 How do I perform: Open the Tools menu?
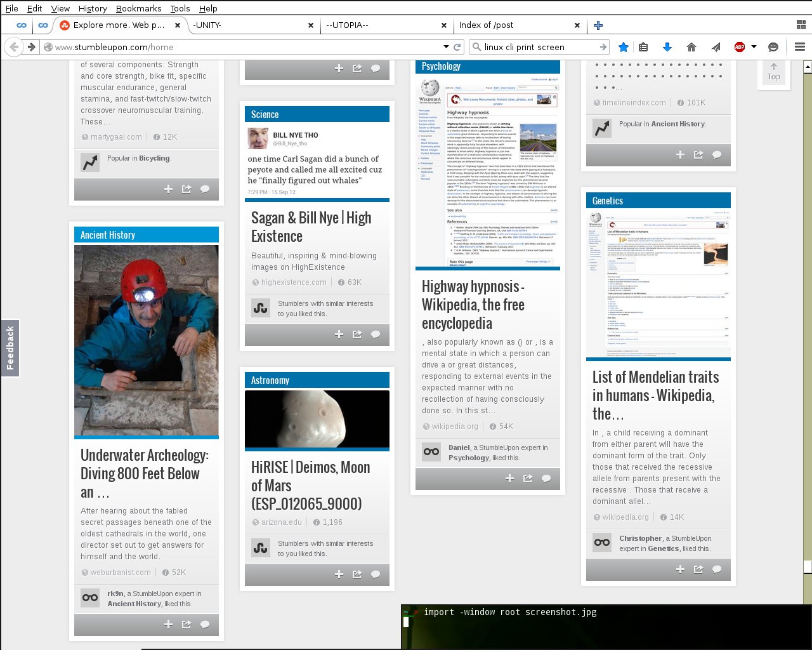pyautogui.click(x=180, y=8)
